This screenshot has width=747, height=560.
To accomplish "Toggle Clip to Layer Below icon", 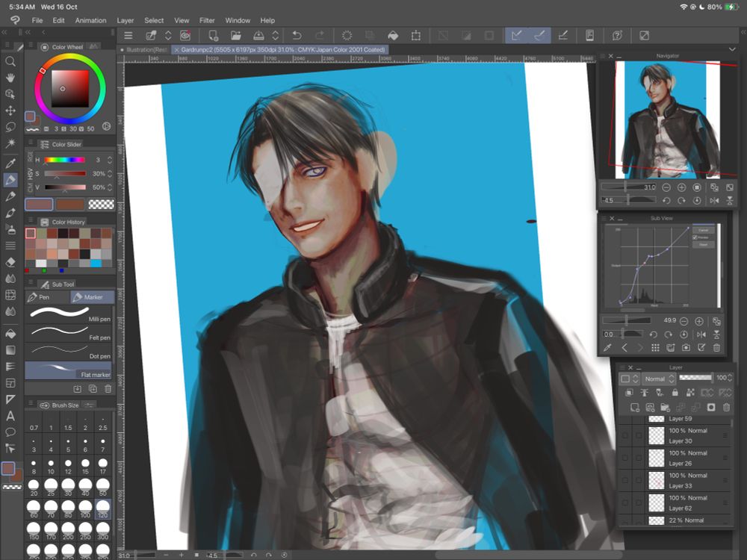I will coord(629,393).
